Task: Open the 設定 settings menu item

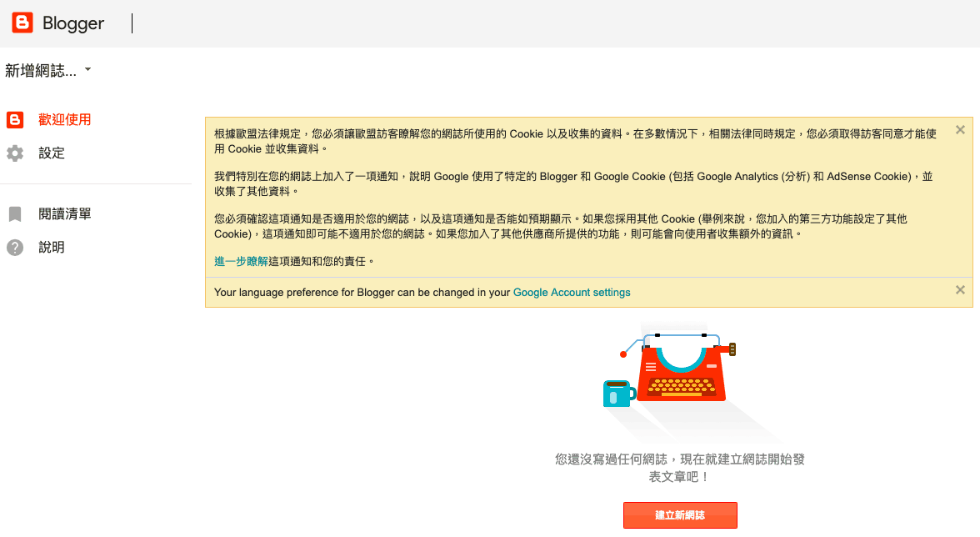Action: (52, 153)
